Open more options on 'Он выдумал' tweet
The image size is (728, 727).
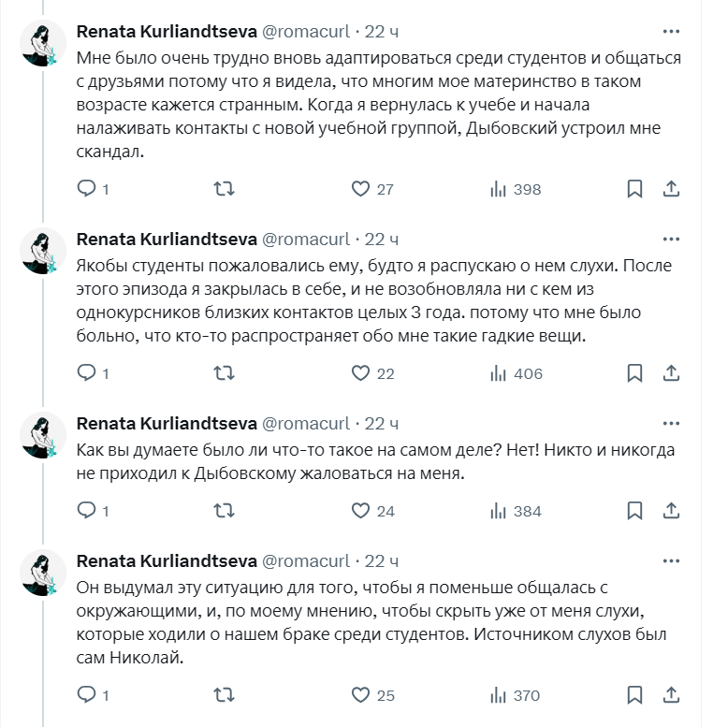(x=671, y=561)
